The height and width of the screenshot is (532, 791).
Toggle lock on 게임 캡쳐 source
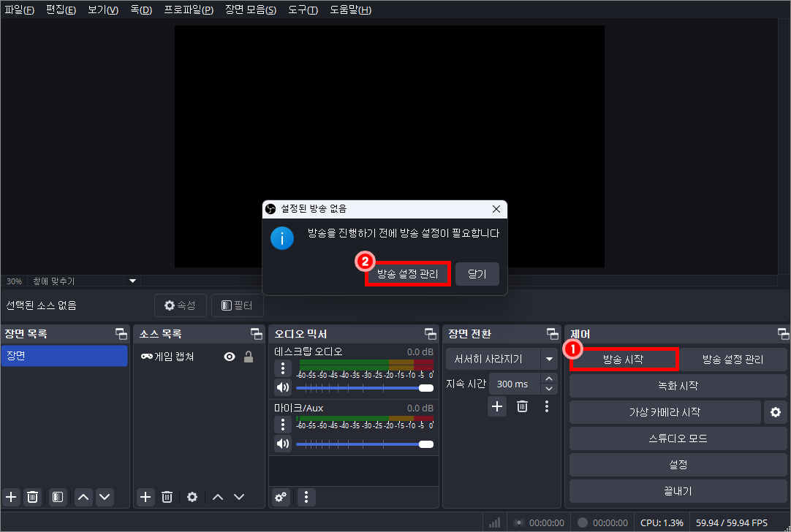[x=249, y=357]
